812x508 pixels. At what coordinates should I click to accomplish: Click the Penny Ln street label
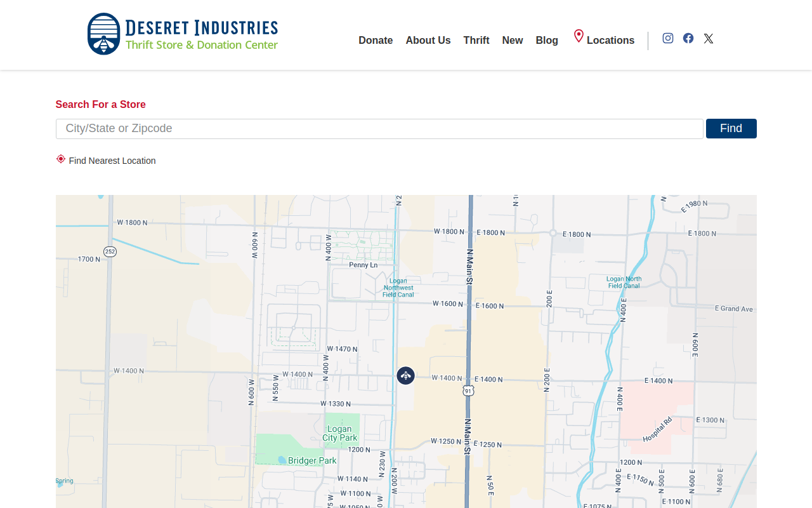pyautogui.click(x=363, y=265)
